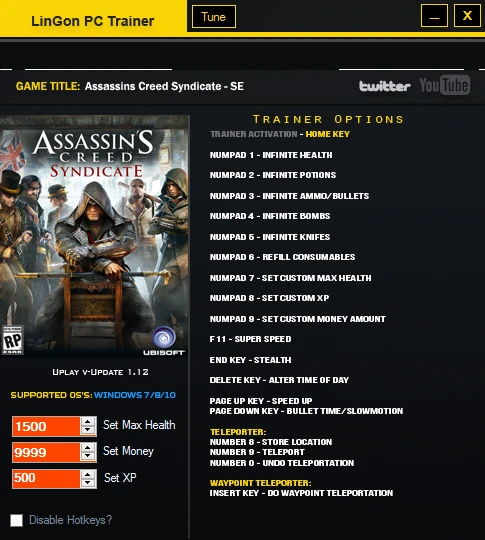485x540 pixels.
Task: Decrease the Set XP value arrow
Action: tap(88, 483)
